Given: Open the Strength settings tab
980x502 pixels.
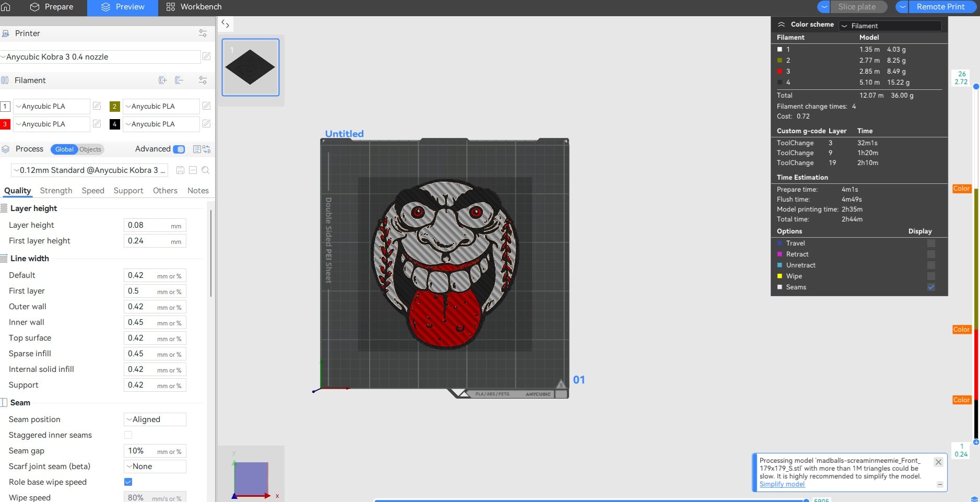Looking at the screenshot, I should [x=56, y=191].
